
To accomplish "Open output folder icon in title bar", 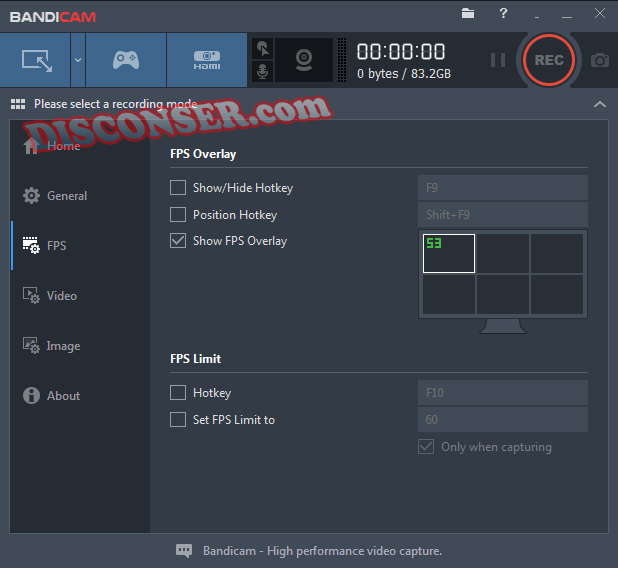I will click(468, 13).
